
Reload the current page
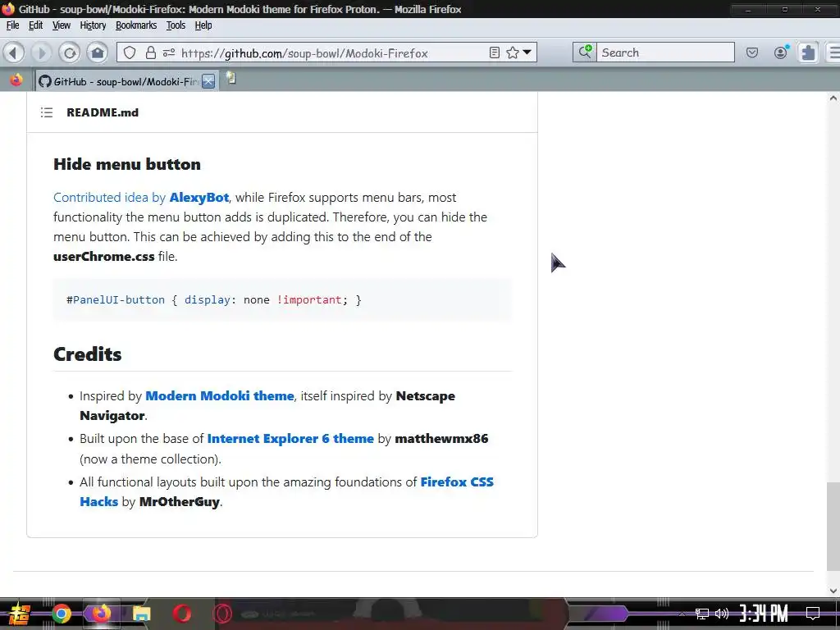click(x=70, y=52)
